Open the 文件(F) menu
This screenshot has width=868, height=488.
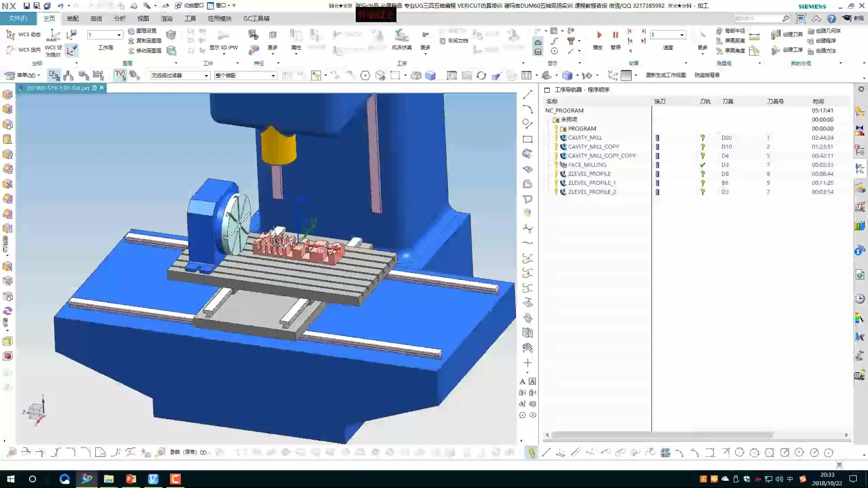click(18, 19)
